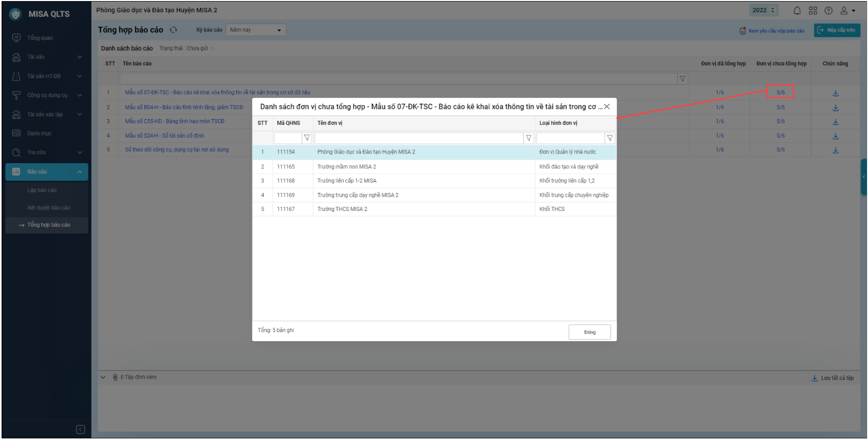868x440 pixels.
Task: Click the Tổng quan sidebar icon
Action: 16,38
